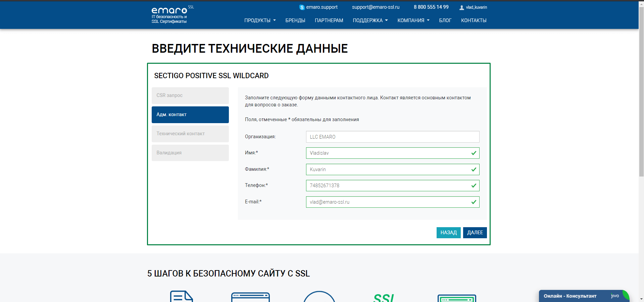Image resolution: width=644 pixels, height=302 pixels.
Task: Click the green checkmark in the Имя field
Action: [474, 153]
